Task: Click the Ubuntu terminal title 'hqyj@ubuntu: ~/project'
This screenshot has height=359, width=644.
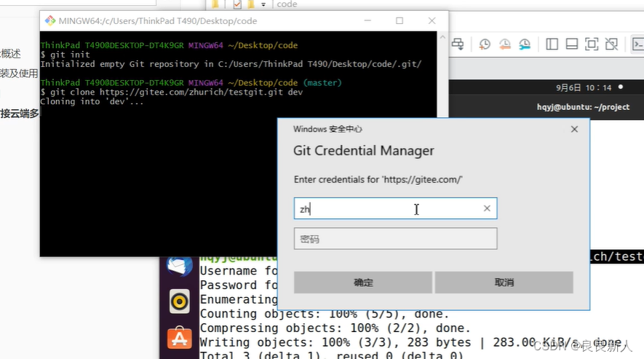Action: 583,107
